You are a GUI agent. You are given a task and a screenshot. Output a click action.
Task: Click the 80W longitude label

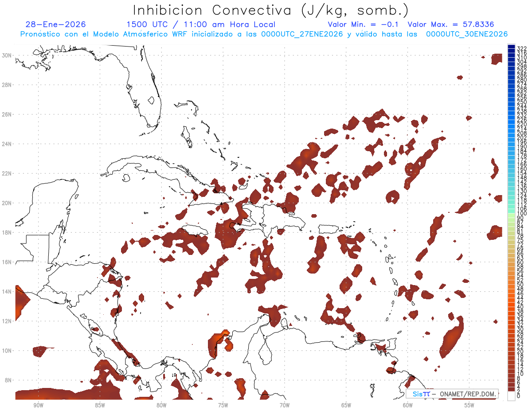[161, 405]
